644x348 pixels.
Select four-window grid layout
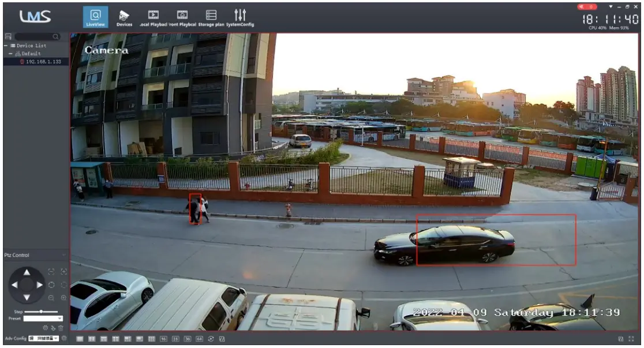(x=116, y=339)
